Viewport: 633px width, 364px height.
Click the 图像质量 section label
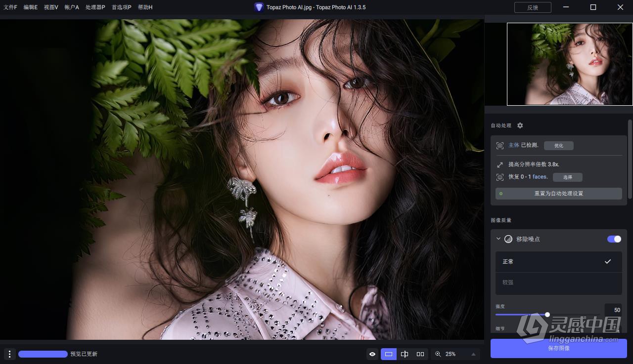tap(501, 220)
